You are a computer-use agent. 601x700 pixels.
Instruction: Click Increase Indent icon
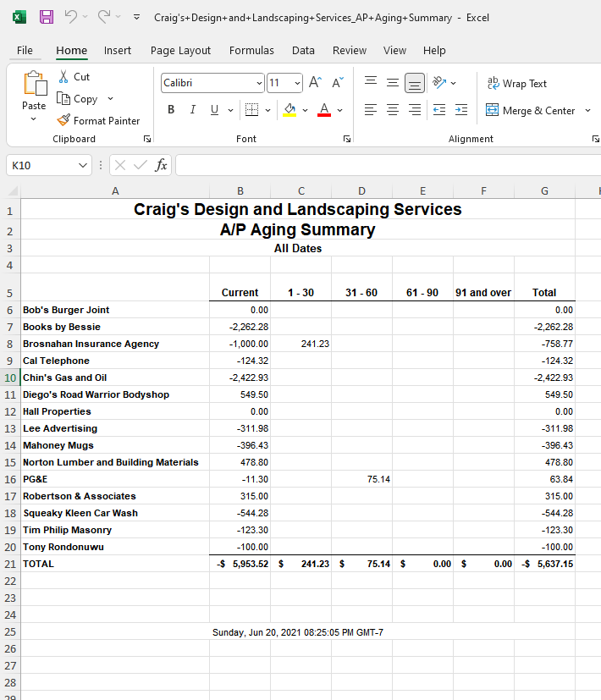(x=461, y=110)
